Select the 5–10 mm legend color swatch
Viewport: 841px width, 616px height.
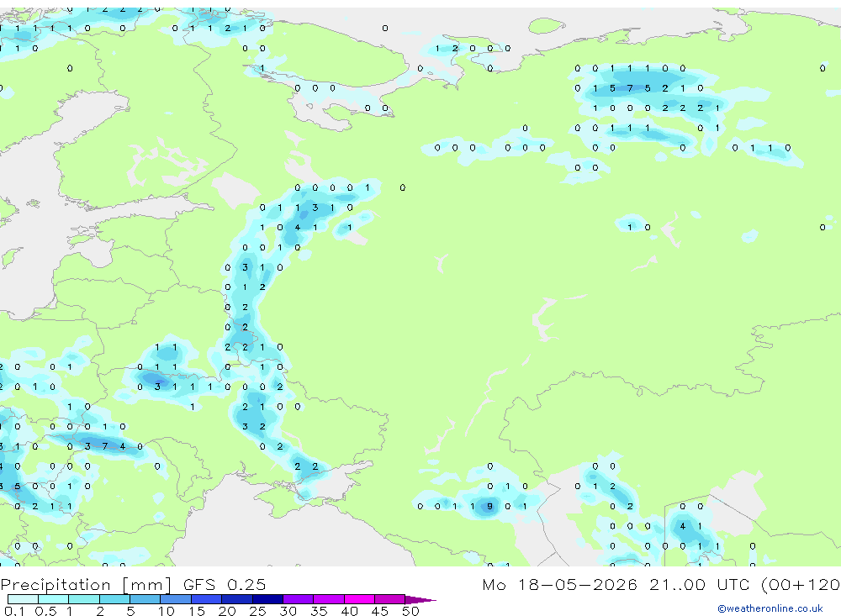[145, 599]
